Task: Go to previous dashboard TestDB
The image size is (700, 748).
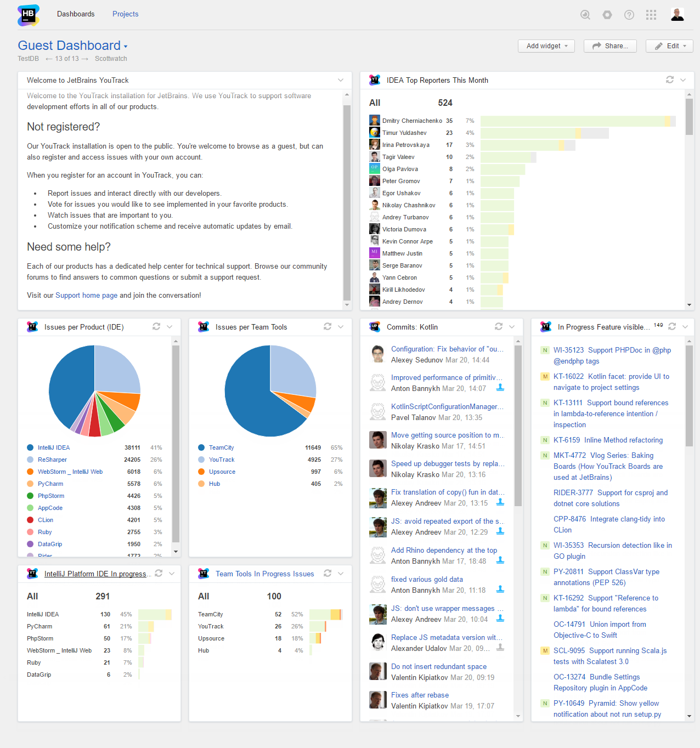Action: click(28, 59)
